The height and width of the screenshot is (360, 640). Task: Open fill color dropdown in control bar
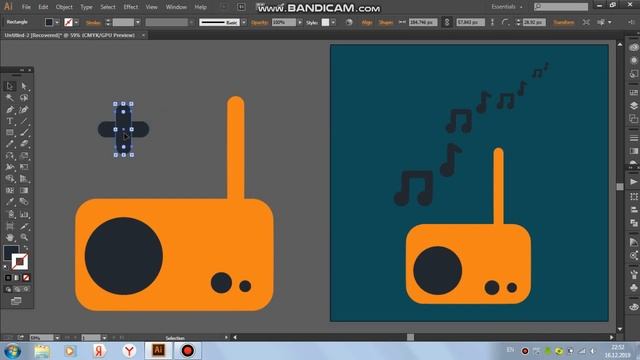point(57,22)
